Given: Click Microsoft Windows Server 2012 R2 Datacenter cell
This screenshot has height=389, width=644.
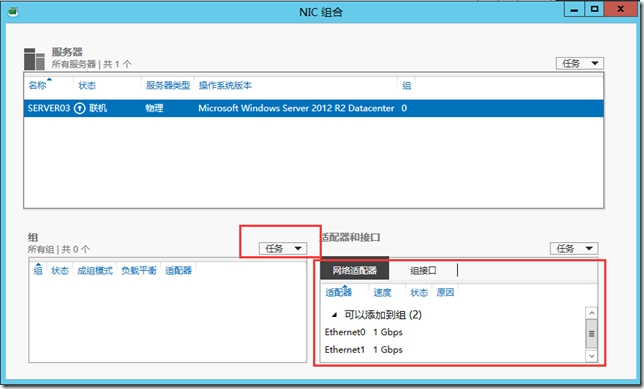Looking at the screenshot, I should pos(296,108).
